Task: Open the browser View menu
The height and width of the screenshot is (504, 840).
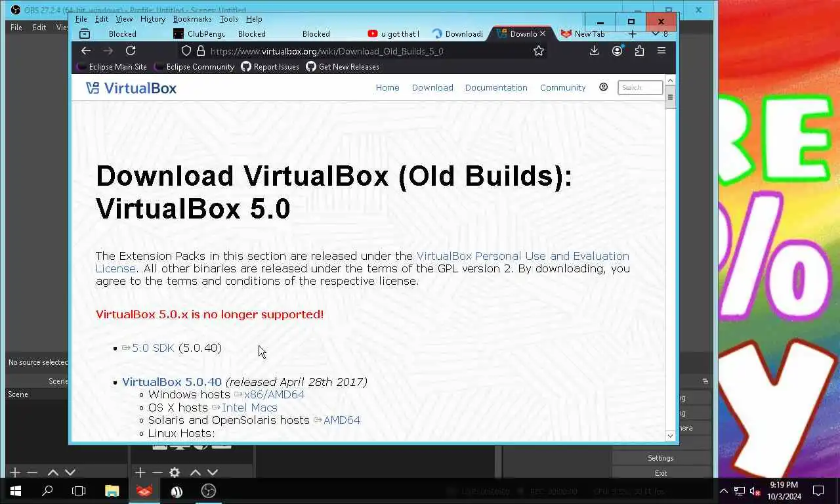Action: pos(124,19)
